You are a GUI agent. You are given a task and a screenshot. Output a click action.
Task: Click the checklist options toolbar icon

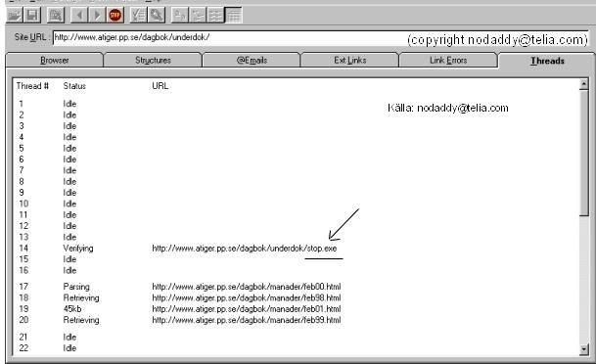point(138,16)
